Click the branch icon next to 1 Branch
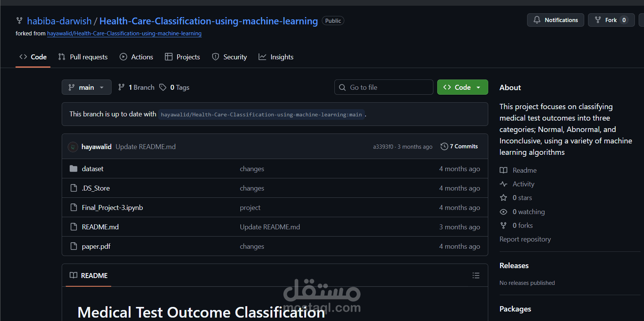The image size is (644, 321). pyautogui.click(x=121, y=87)
